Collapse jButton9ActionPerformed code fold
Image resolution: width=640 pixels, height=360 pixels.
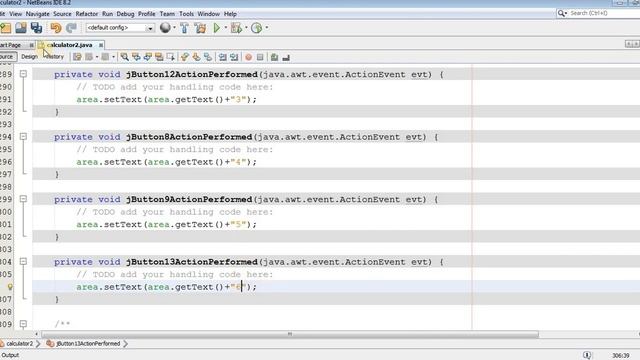(x=23, y=199)
